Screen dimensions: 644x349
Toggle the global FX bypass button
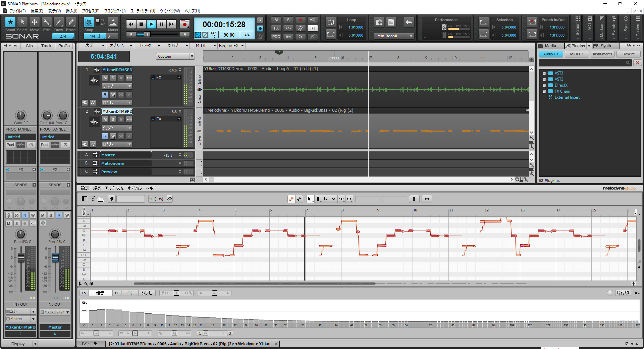coord(276,28)
